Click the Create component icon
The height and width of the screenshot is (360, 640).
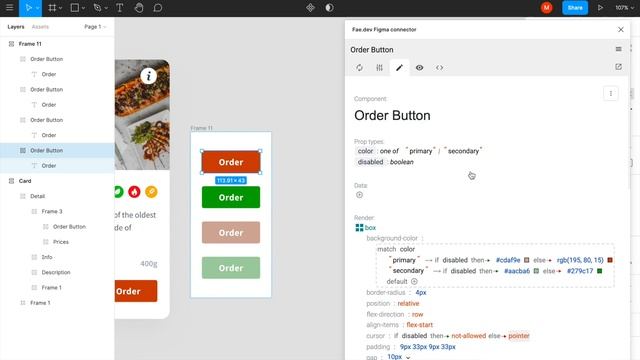tap(311, 8)
